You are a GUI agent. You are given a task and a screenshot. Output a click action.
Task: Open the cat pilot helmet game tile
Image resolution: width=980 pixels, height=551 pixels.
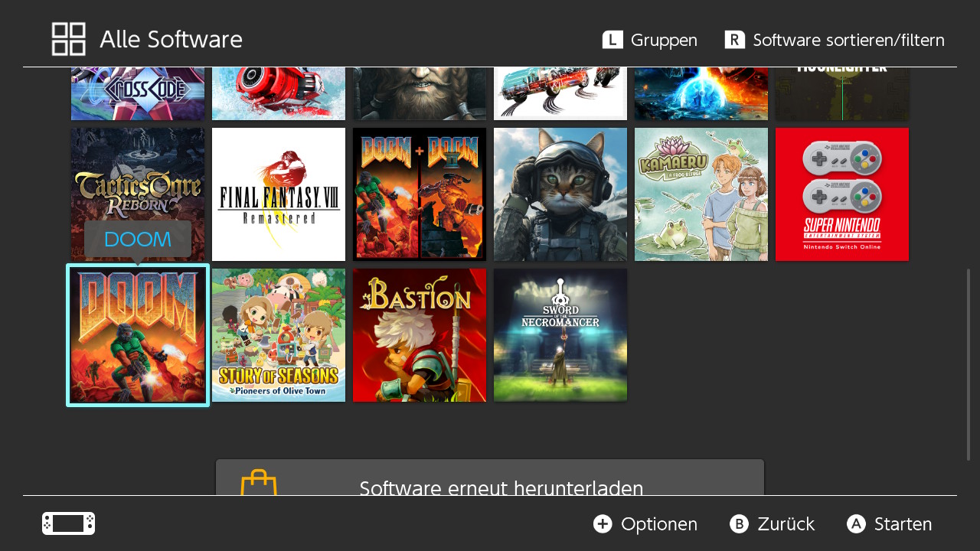[x=560, y=194]
